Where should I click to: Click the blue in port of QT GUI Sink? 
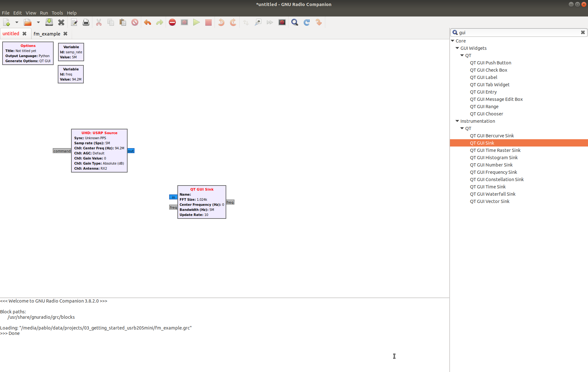[x=173, y=197]
